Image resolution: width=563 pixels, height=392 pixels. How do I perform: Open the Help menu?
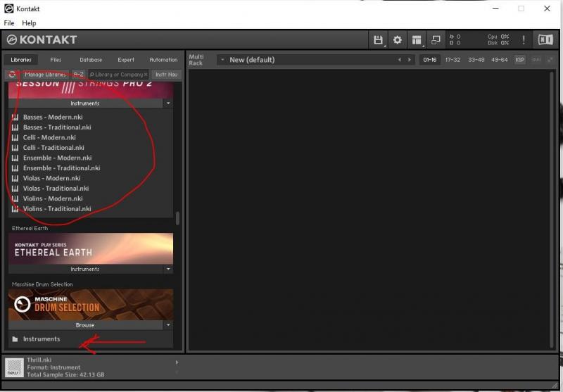[29, 23]
